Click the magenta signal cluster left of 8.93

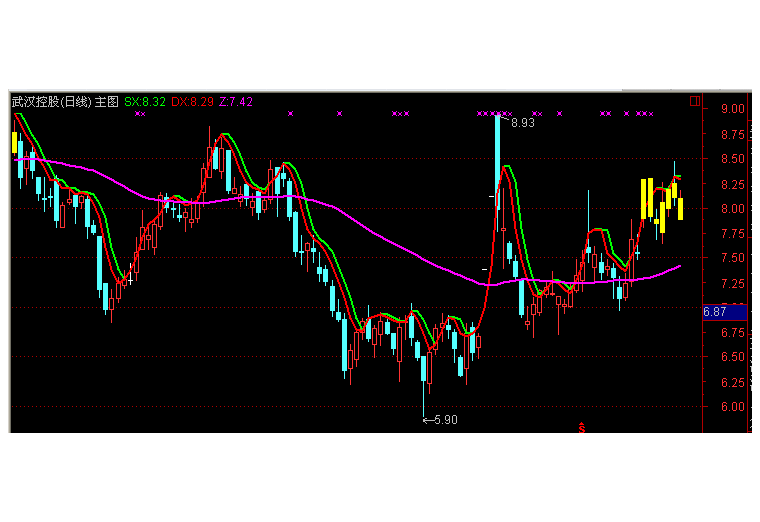[x=494, y=114]
